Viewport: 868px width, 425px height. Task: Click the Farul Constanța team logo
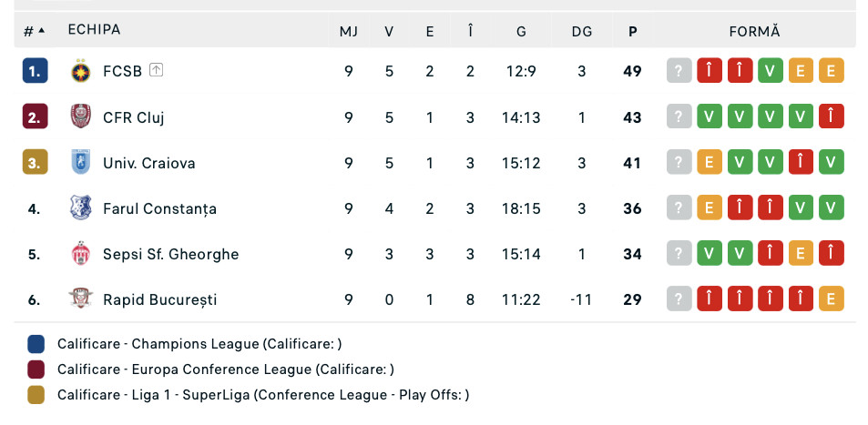pyautogui.click(x=81, y=208)
